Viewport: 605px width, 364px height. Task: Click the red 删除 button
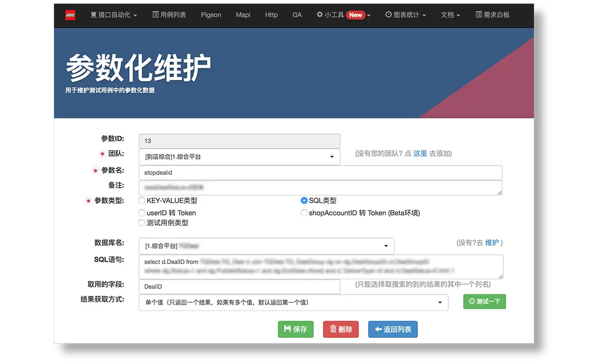click(x=341, y=329)
